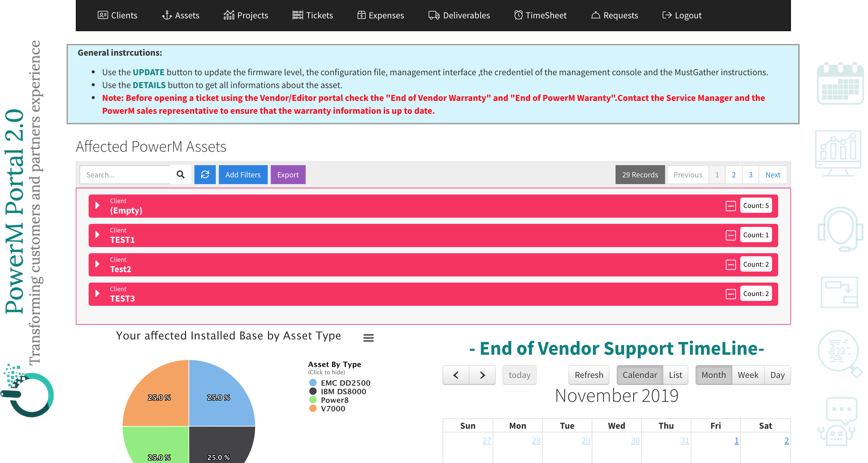Click the headset support icon in sidebar
The image size is (868, 463).
click(840, 229)
